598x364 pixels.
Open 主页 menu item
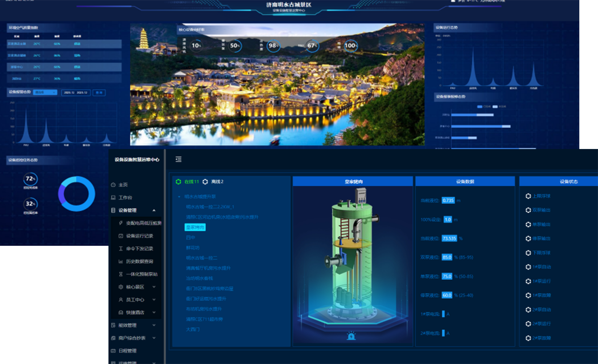click(123, 185)
